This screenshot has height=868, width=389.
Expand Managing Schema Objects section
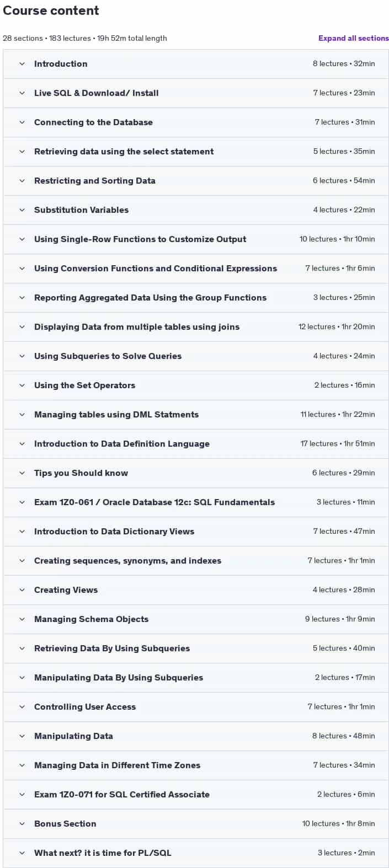pos(196,619)
